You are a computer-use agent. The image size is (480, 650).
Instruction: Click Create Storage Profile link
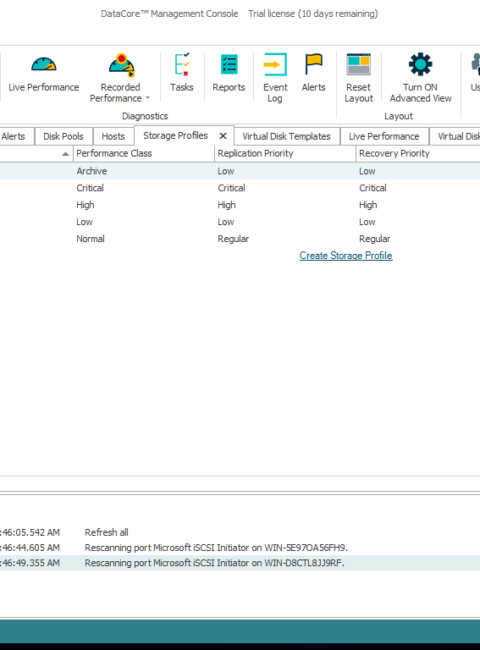click(346, 255)
